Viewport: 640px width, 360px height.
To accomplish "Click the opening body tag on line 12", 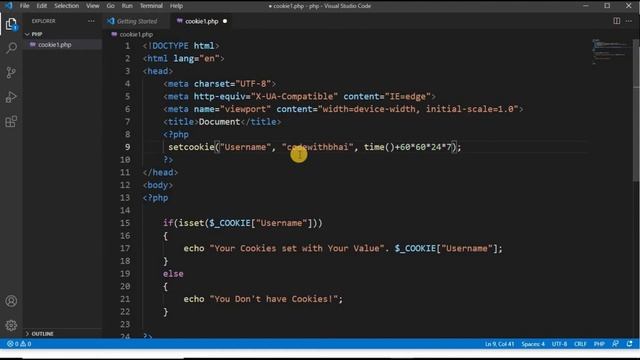I will [158, 185].
